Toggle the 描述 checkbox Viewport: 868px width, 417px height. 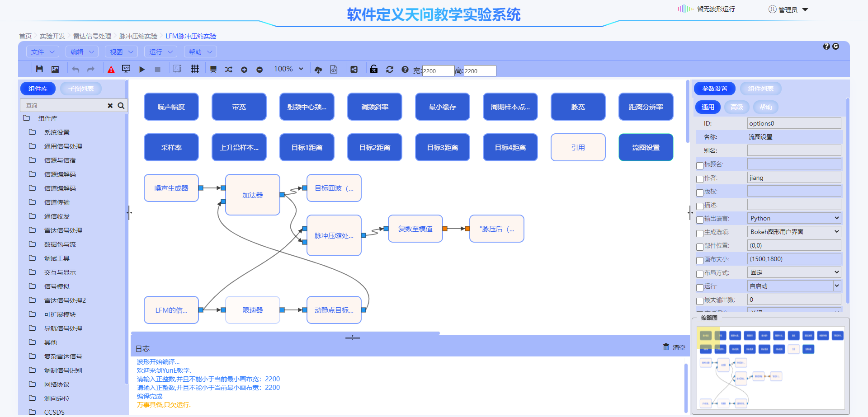click(700, 206)
